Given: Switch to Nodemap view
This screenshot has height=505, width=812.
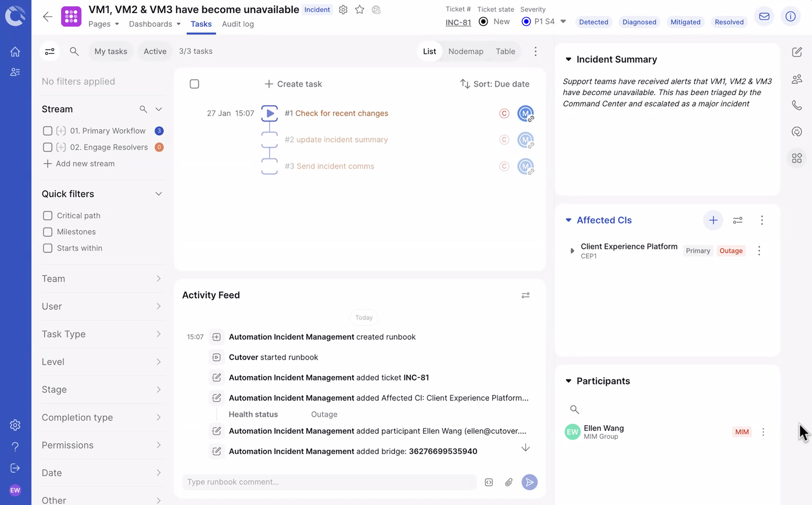Looking at the screenshot, I should coord(465,51).
